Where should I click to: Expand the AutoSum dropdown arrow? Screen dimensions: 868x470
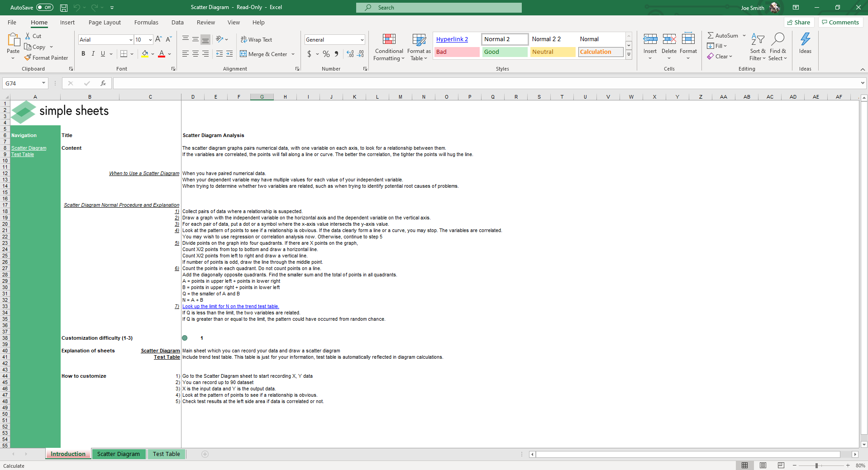744,36
